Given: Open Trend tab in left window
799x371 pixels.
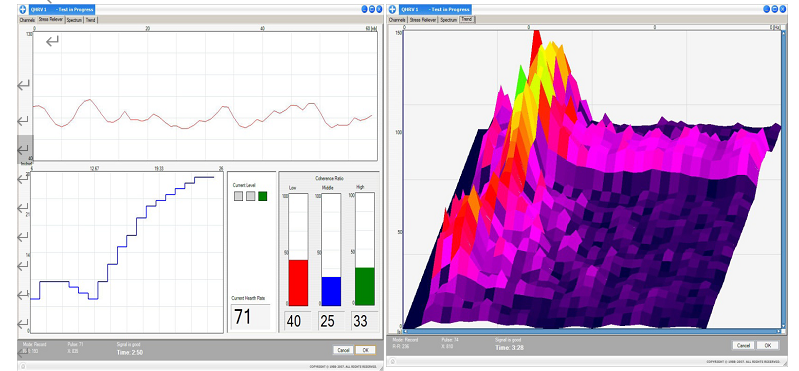Looking at the screenshot, I should 90,20.
